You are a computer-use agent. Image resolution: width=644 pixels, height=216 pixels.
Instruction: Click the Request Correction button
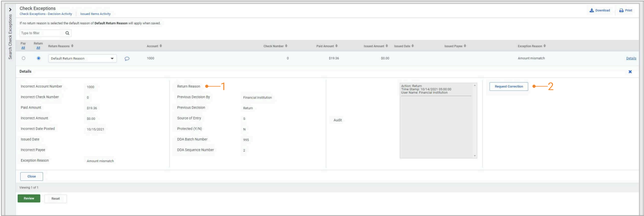coord(509,86)
